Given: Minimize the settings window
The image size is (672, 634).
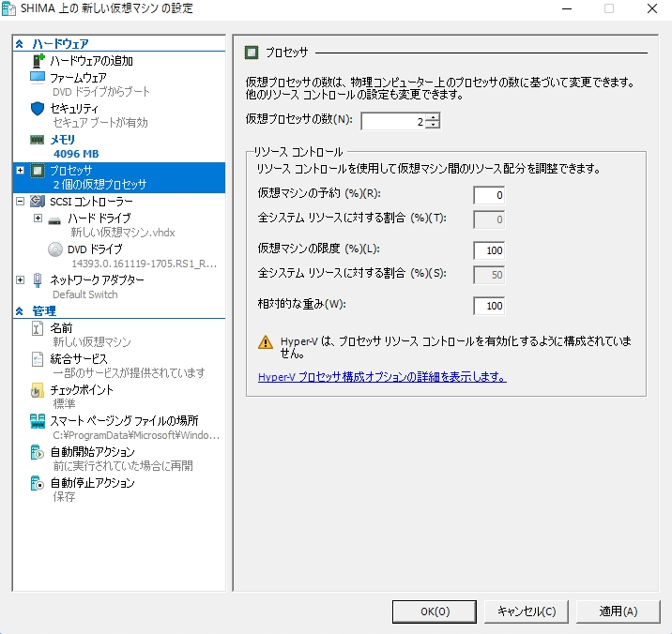Looking at the screenshot, I should coord(567,8).
